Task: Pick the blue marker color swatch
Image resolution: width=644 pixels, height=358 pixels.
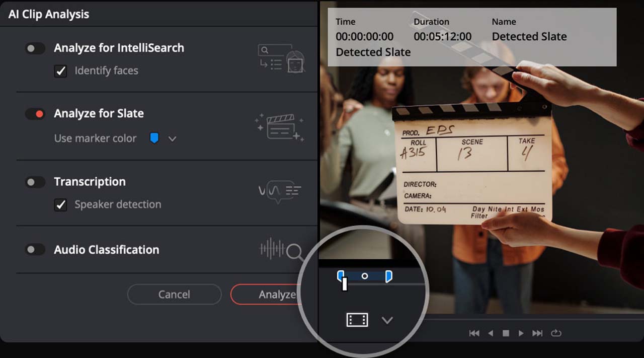Action: (154, 138)
